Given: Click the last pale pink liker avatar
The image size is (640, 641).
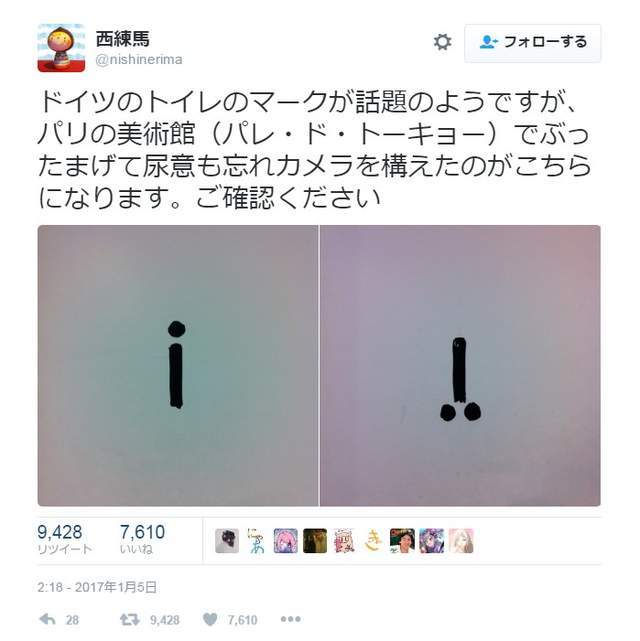Looking at the screenshot, I should [x=461, y=541].
